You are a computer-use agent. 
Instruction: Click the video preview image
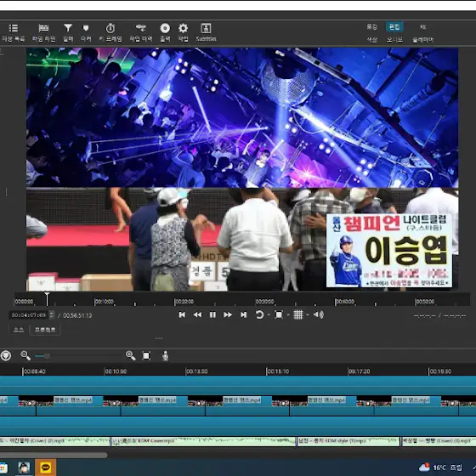point(242,169)
